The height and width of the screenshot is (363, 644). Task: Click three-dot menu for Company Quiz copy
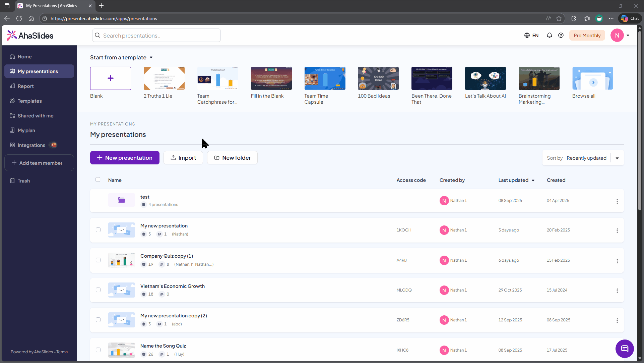click(x=617, y=261)
